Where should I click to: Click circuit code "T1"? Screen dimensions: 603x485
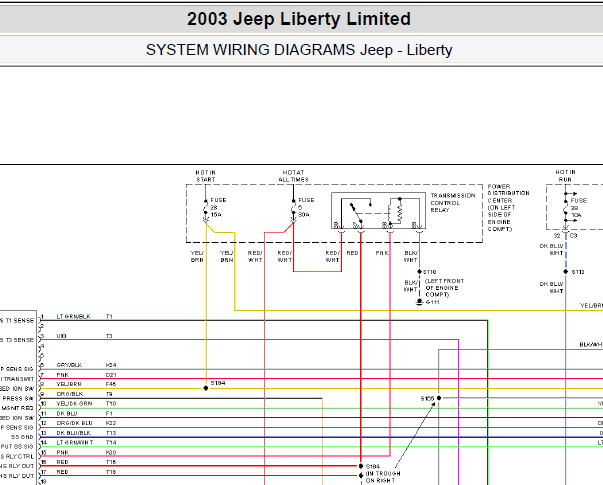pyautogui.click(x=109, y=317)
